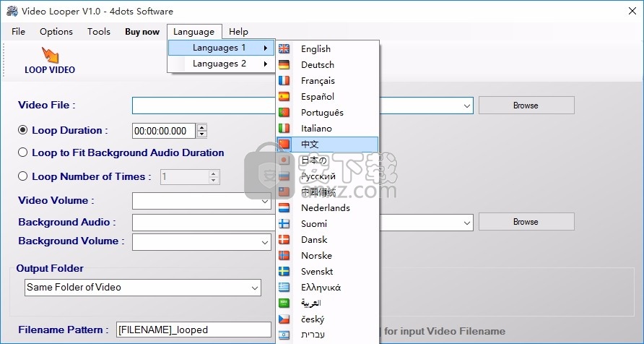Open the Video File dropdown arrow
The width and height of the screenshot is (644, 344).
point(466,106)
